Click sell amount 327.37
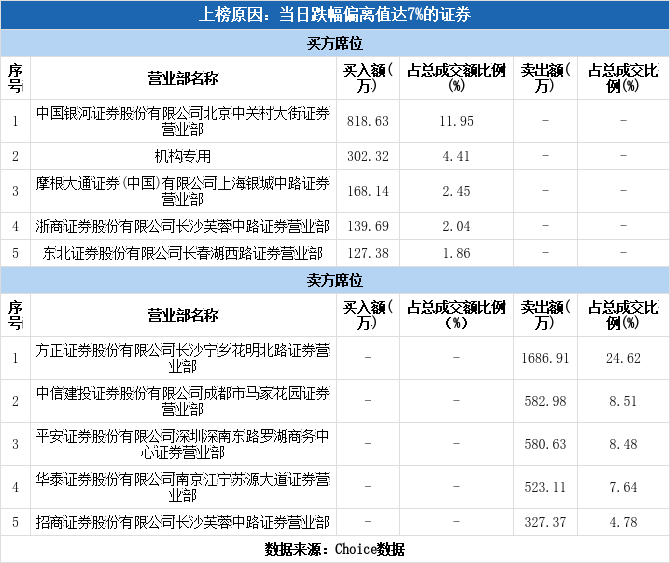 [x=545, y=522]
